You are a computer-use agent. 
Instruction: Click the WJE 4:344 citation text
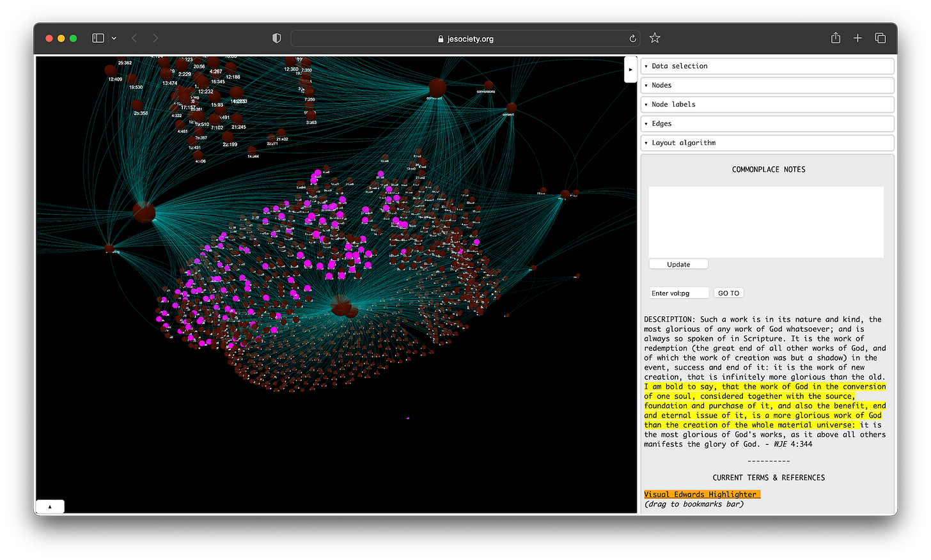tap(793, 444)
